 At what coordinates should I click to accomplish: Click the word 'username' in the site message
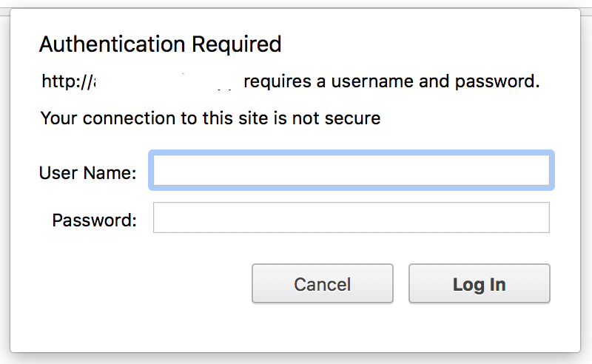pyautogui.click(x=373, y=82)
